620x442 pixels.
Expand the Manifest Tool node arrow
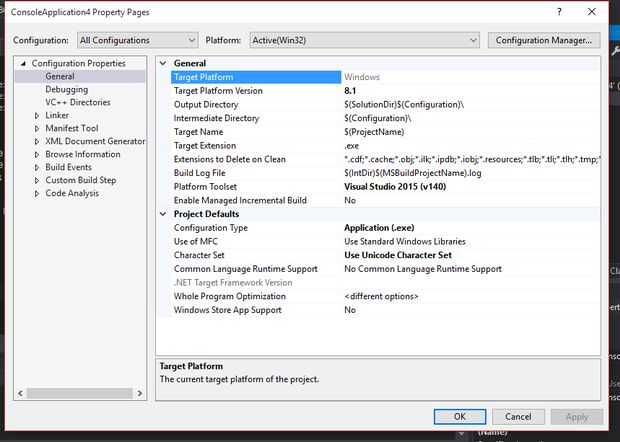(37, 128)
